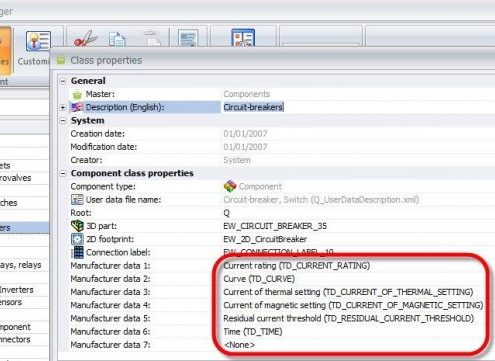The height and width of the screenshot is (361, 495).
Task: Click the Creator: label
Action: click(86, 160)
